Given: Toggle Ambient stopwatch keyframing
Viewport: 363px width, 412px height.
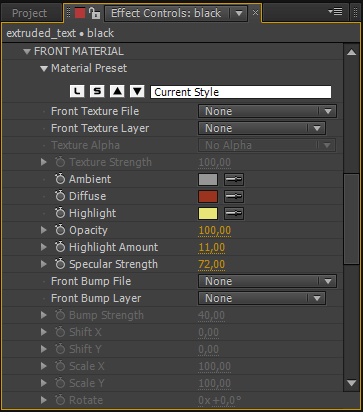Looking at the screenshot, I should pos(60,179).
